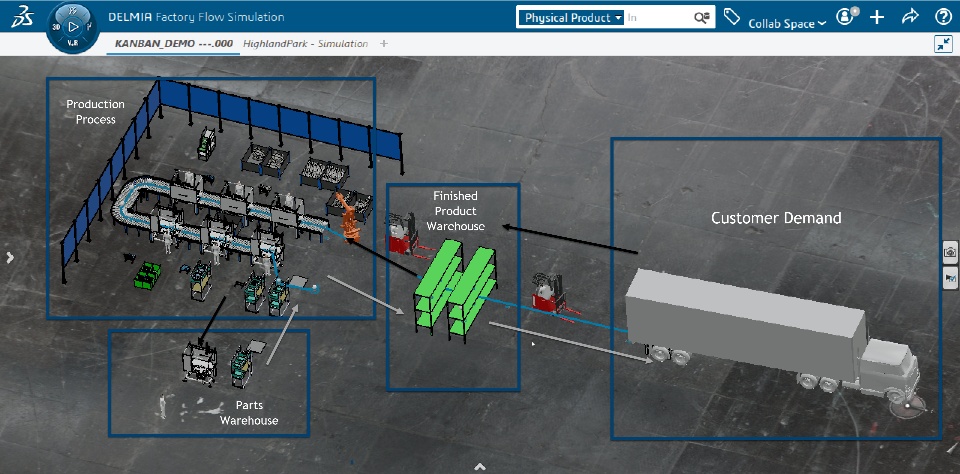
Task: Select the orange robot arm in the scene
Action: (x=347, y=217)
